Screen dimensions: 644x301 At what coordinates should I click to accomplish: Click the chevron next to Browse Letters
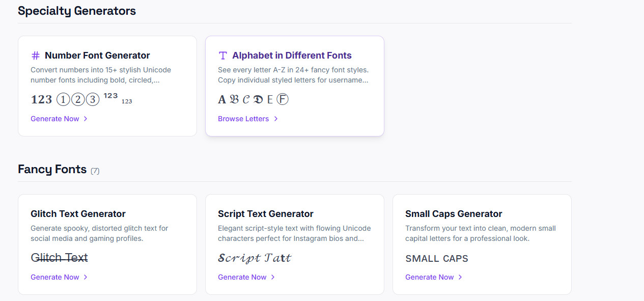pos(275,118)
